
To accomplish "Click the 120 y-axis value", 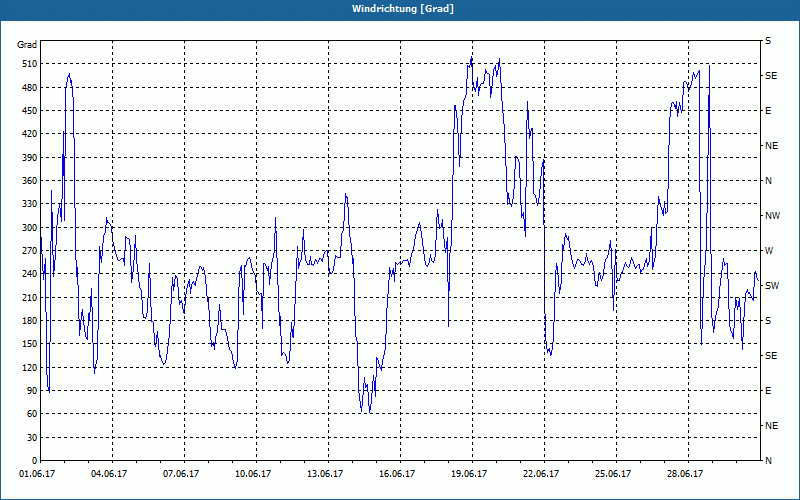I will coord(30,367).
